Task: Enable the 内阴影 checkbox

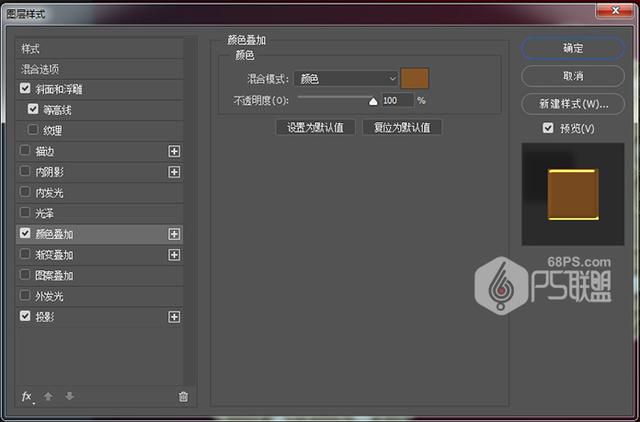Action: click(25, 171)
